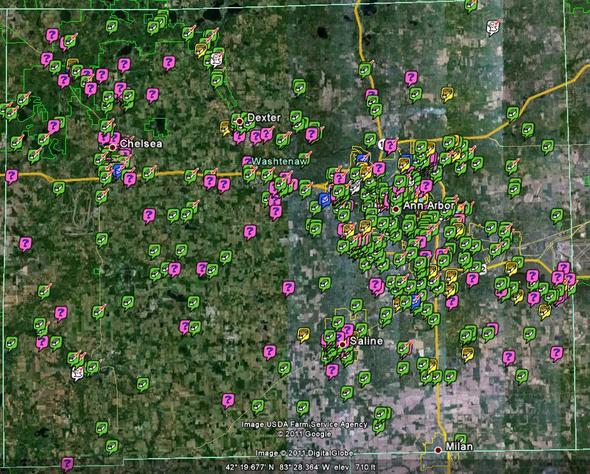The image size is (590, 474).
Task: Select southernmost green placemark in the southwest
Action: click(x=112, y=447)
